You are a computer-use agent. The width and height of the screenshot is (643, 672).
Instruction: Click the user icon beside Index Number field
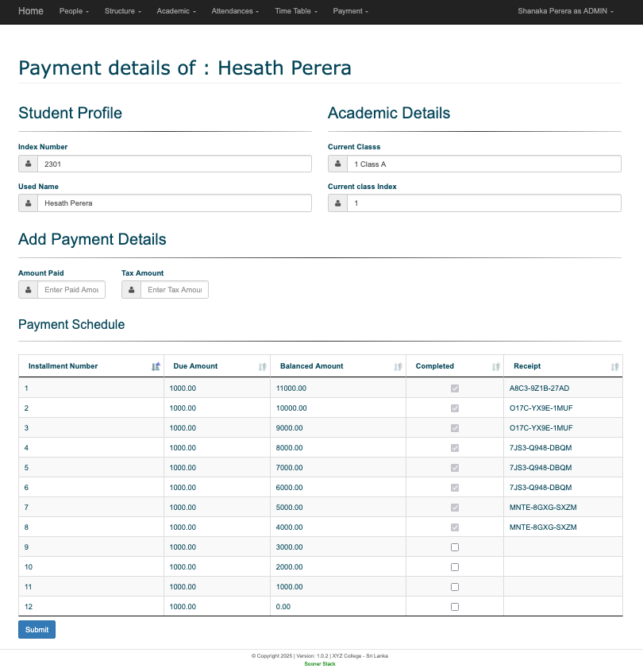click(29, 164)
